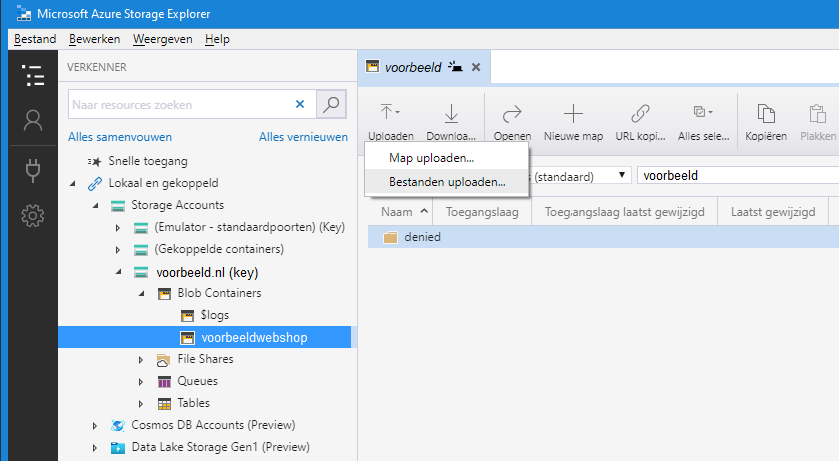This screenshot has height=461, width=839.
Task: Collapse Storage Accounts node
Action: click(x=96, y=205)
